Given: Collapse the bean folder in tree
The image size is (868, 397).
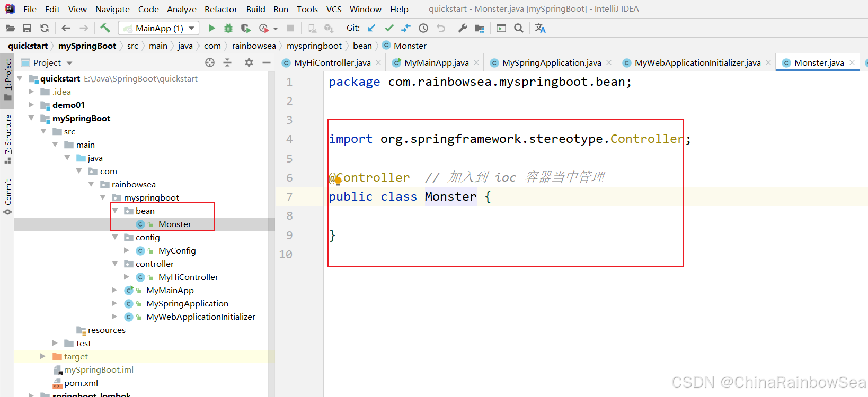Looking at the screenshot, I should pyautogui.click(x=115, y=211).
